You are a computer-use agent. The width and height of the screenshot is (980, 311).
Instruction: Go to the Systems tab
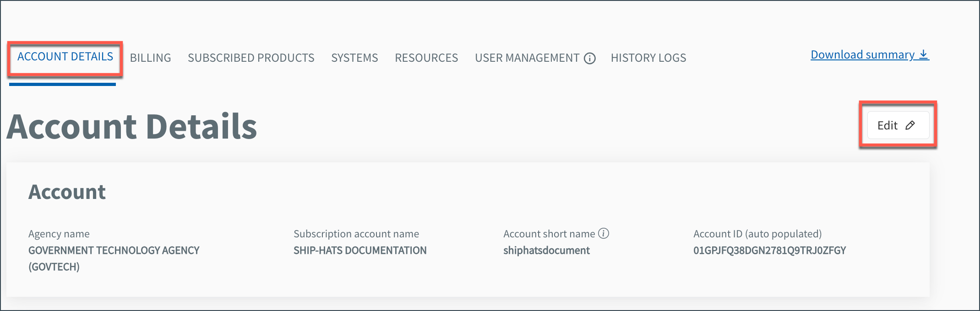[x=354, y=58]
